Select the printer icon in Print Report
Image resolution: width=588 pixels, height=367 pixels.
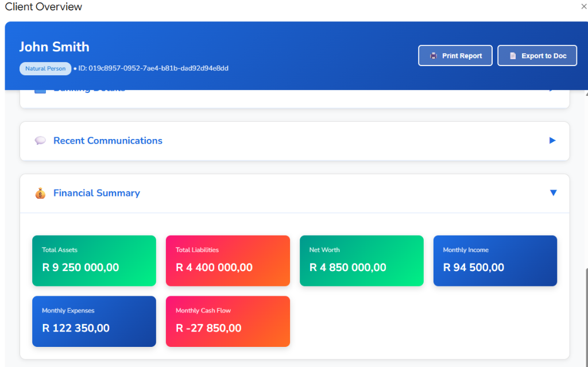click(434, 55)
